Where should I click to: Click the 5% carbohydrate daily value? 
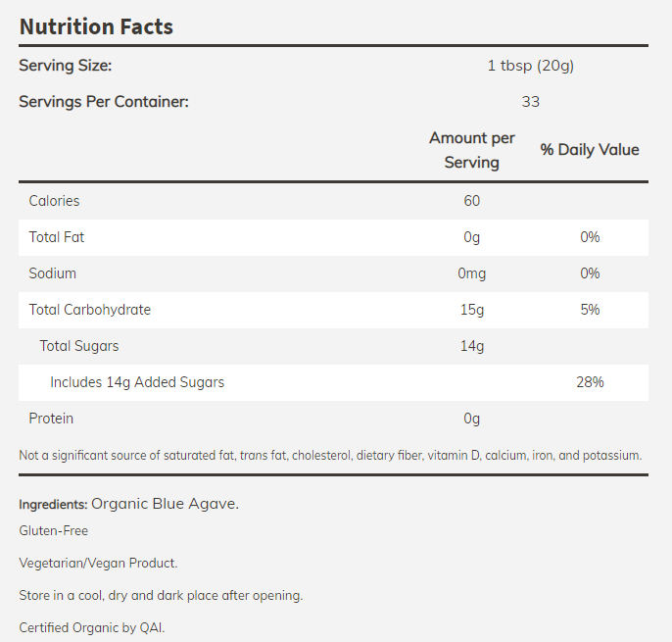click(590, 310)
